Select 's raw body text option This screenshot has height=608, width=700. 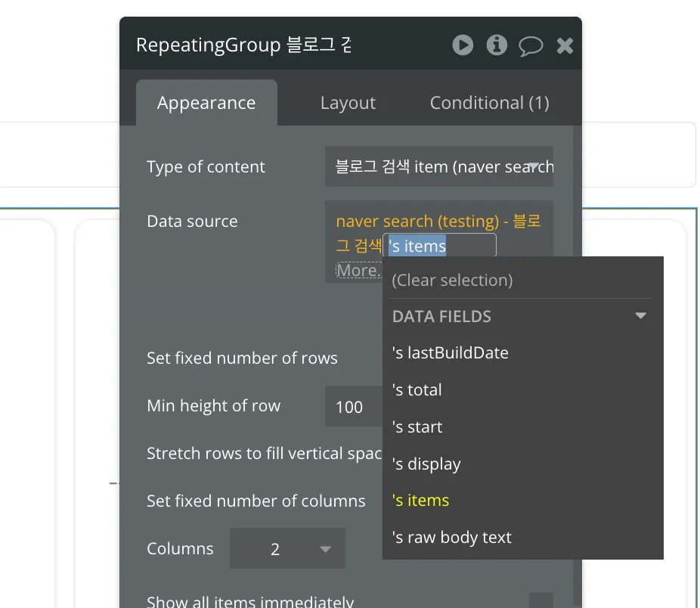tap(452, 537)
